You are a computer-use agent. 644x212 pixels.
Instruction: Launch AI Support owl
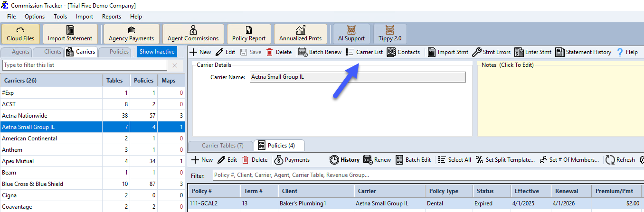(351, 34)
